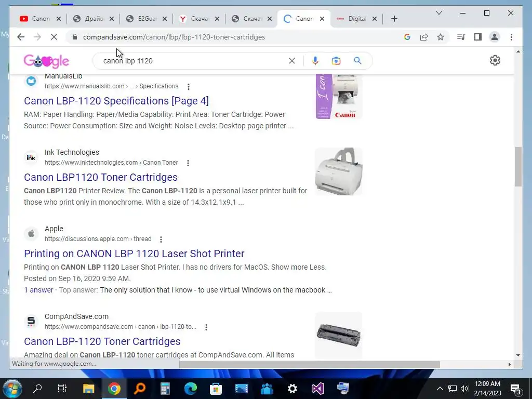This screenshot has height=399, width=532.
Task: Open more options for ManualsLib result
Action: (x=188, y=87)
